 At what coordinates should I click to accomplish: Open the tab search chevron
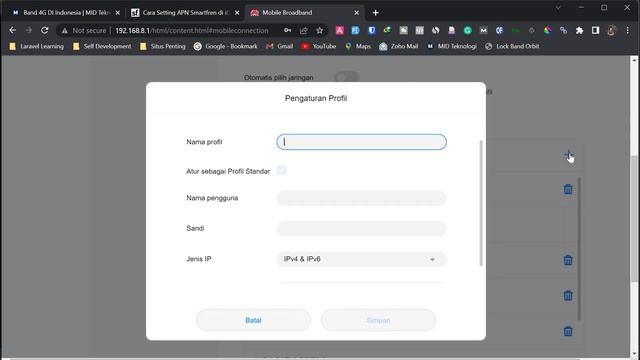(558, 8)
